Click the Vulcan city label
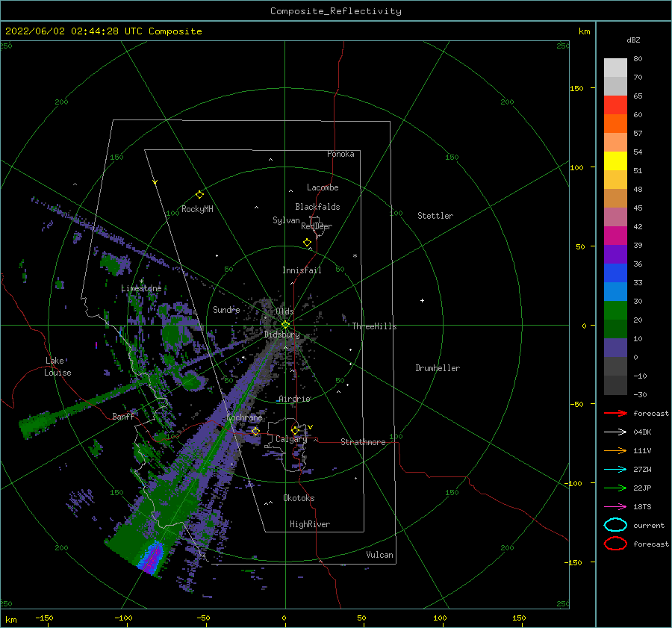The width and height of the screenshot is (672, 628). click(380, 555)
